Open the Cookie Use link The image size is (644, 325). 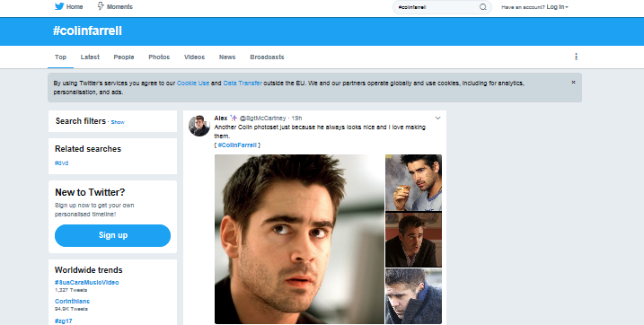pyautogui.click(x=193, y=83)
